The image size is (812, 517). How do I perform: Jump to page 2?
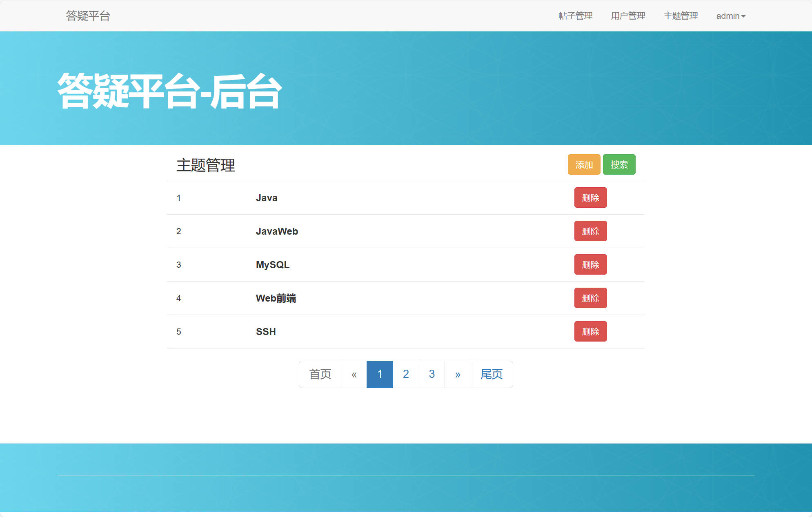click(x=406, y=374)
